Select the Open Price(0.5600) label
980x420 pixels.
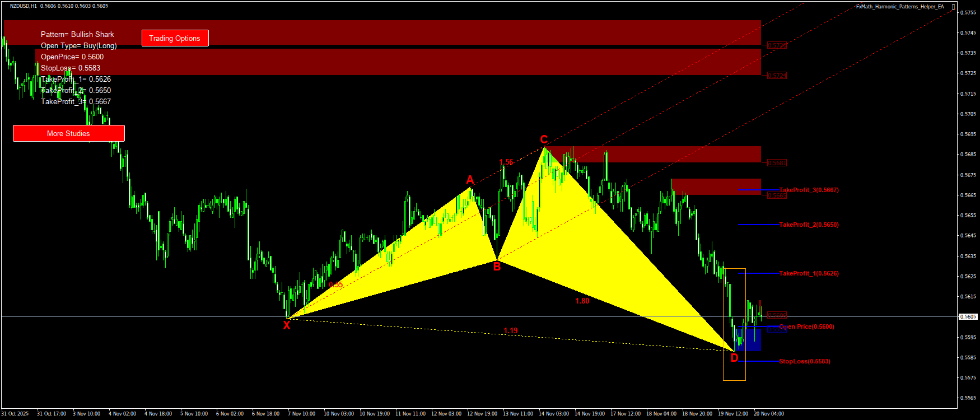click(806, 327)
